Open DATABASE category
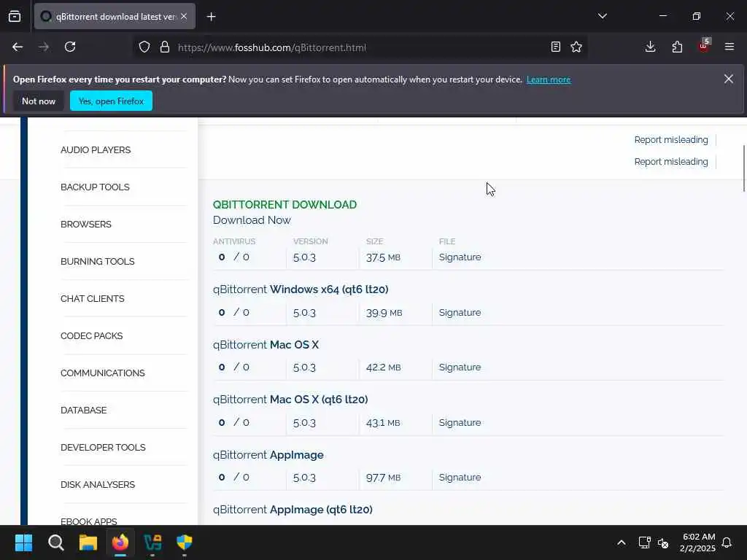Image resolution: width=747 pixels, height=560 pixels. click(83, 410)
